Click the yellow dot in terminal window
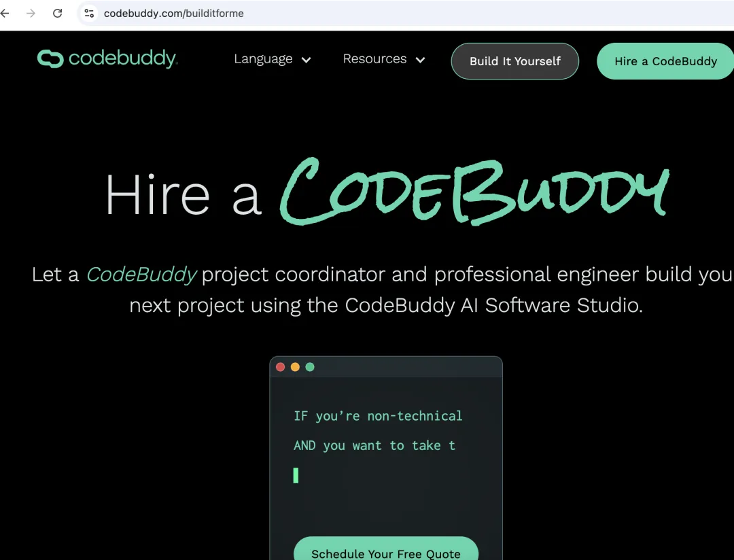 click(x=295, y=366)
